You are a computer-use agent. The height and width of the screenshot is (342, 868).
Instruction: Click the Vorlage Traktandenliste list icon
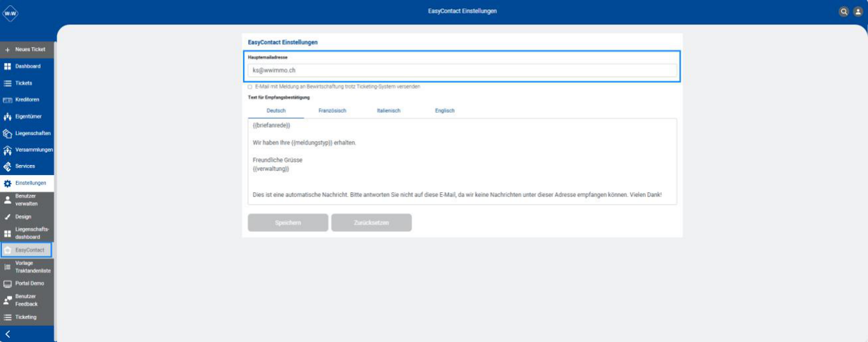click(x=8, y=266)
